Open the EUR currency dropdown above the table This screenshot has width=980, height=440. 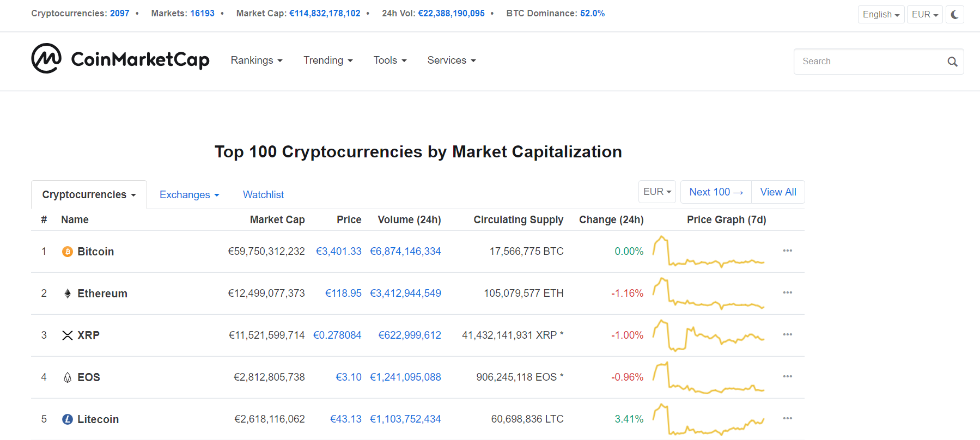(657, 192)
